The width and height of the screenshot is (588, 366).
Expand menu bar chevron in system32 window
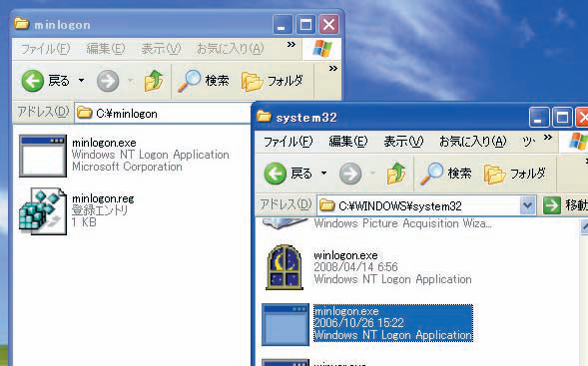548,138
